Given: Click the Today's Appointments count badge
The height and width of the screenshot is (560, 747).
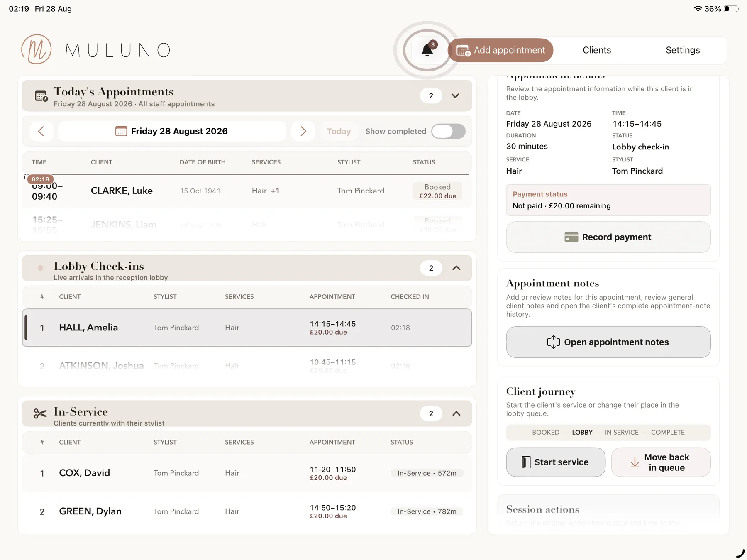Looking at the screenshot, I should click(431, 96).
